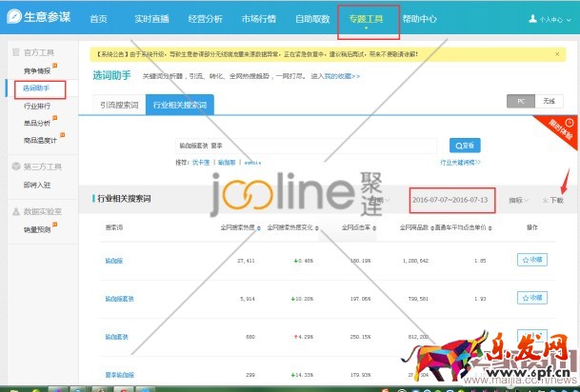
Task: Open the 实时直播 navigation item
Action: coord(151,19)
